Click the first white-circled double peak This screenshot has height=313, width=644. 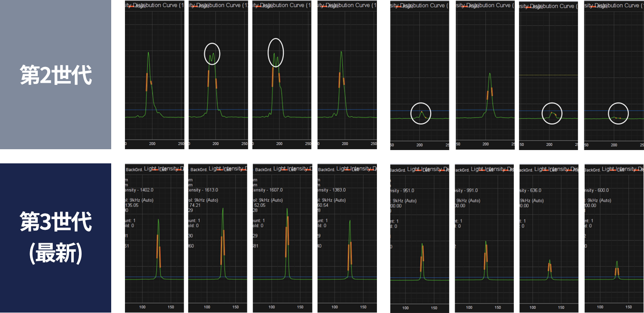coord(212,54)
